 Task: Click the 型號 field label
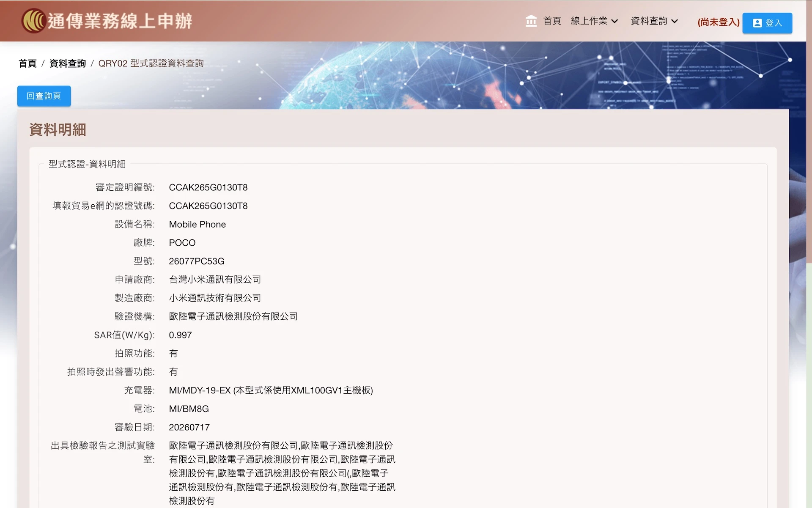(144, 261)
